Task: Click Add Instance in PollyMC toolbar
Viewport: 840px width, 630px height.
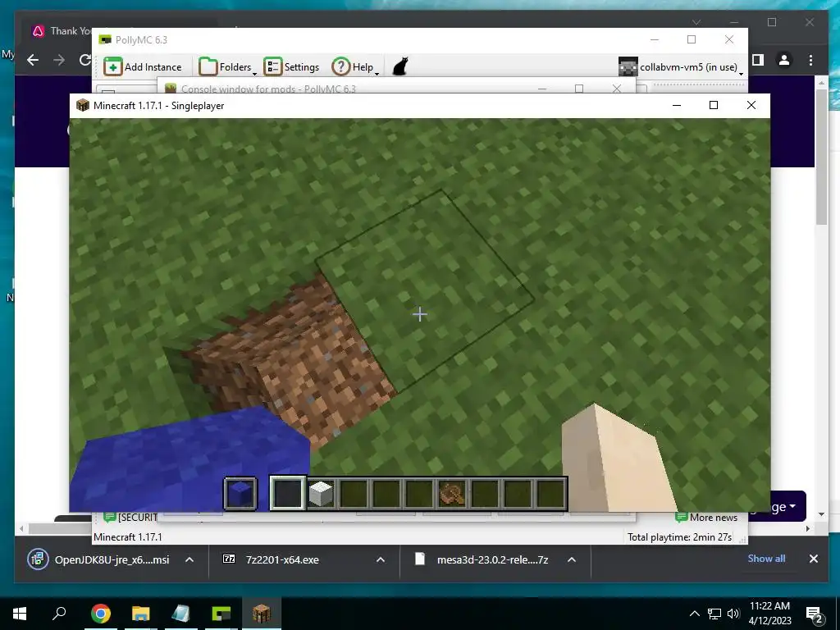Action: pyautogui.click(x=143, y=67)
